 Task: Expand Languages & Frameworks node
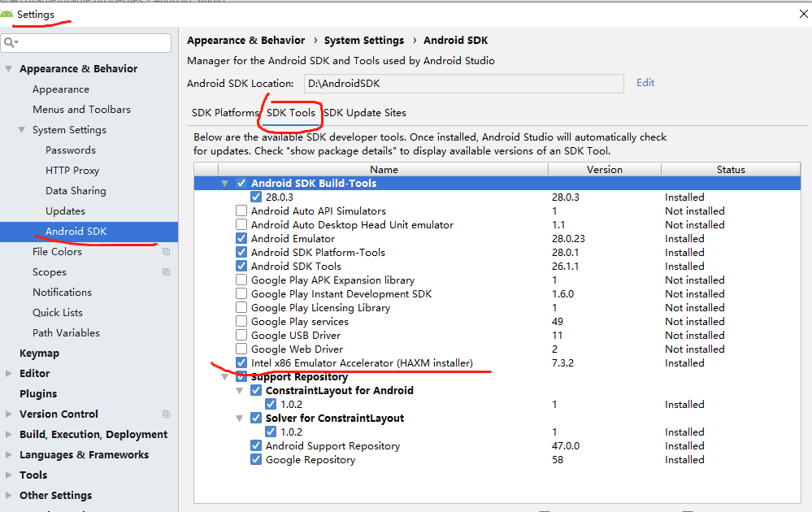pyautogui.click(x=9, y=454)
